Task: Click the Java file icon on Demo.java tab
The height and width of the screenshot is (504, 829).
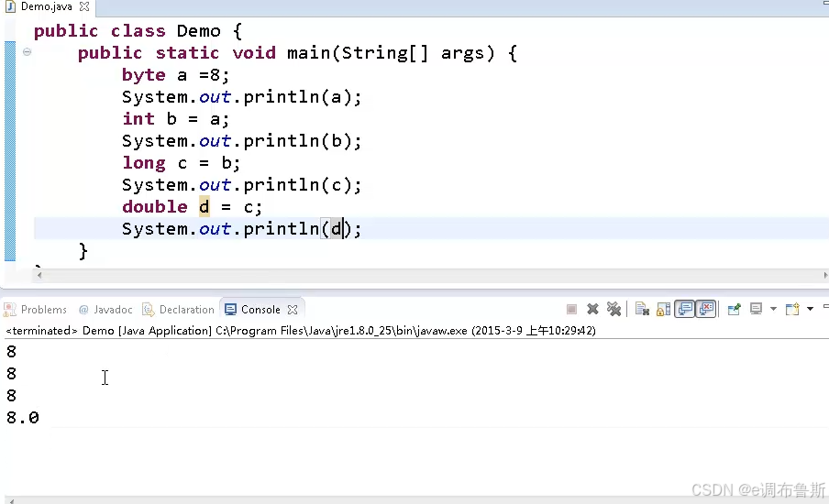Action: [10, 6]
